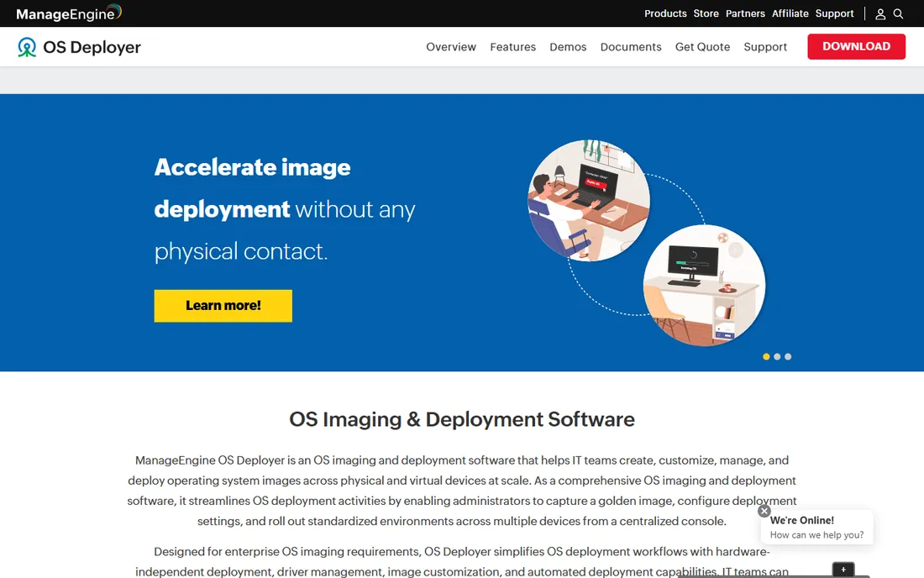Open the ManageEngine logo home link
The width and height of the screenshot is (924, 578).
pos(69,13)
